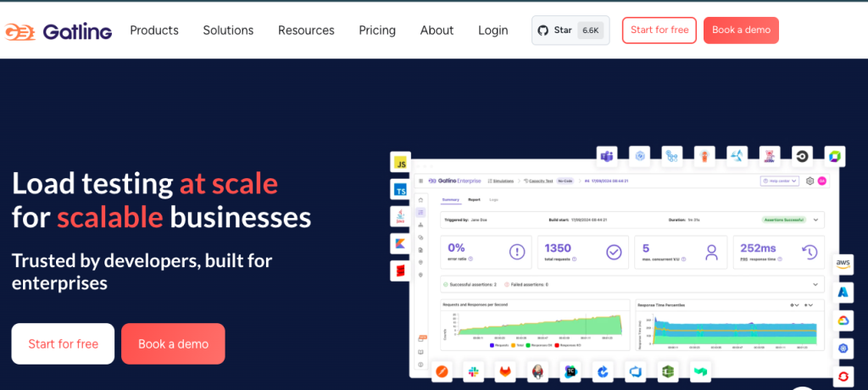Open Response Time Percentiles first chart dropdown
868x390 pixels.
794,304
